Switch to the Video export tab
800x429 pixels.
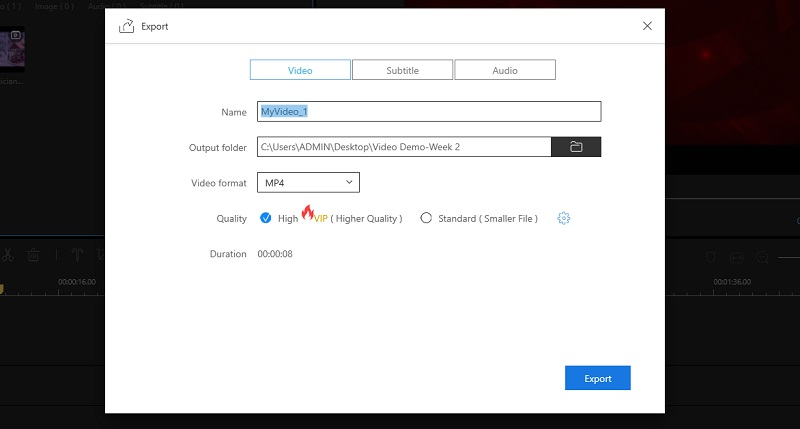(x=300, y=70)
